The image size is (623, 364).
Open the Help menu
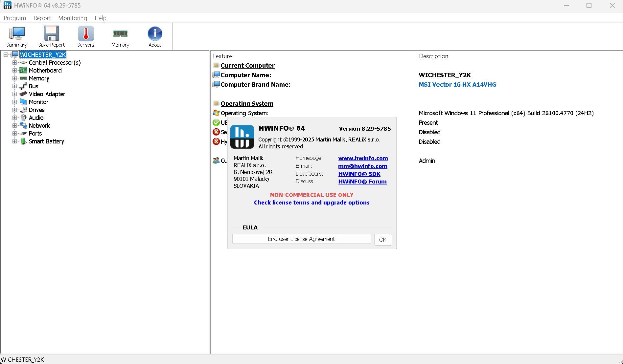point(101,18)
